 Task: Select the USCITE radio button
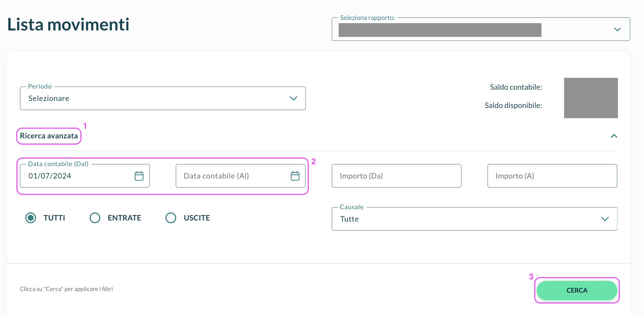[x=171, y=218]
